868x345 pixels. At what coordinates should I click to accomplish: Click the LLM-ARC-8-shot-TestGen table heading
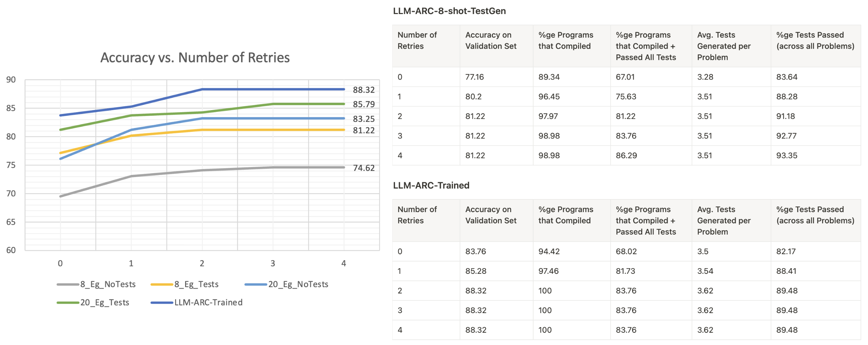449,11
